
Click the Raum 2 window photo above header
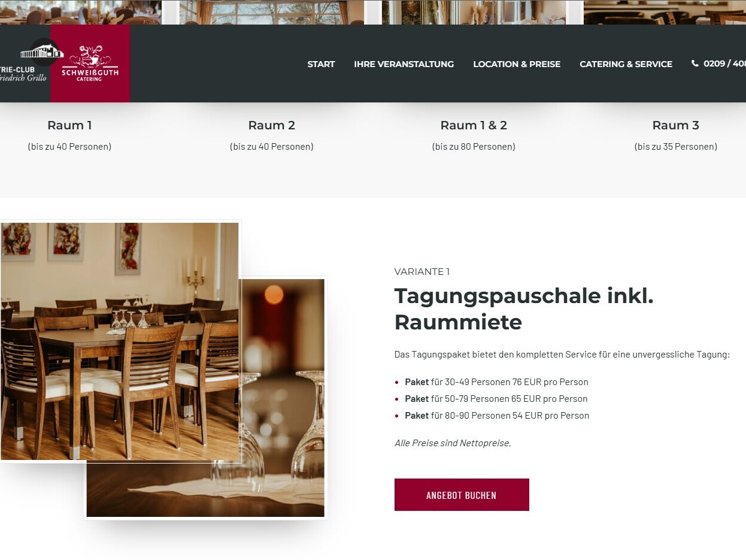tap(271, 12)
